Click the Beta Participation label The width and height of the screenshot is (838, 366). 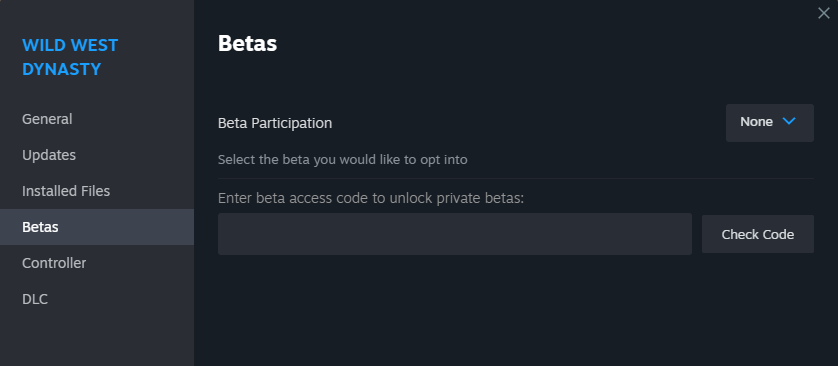coord(275,123)
